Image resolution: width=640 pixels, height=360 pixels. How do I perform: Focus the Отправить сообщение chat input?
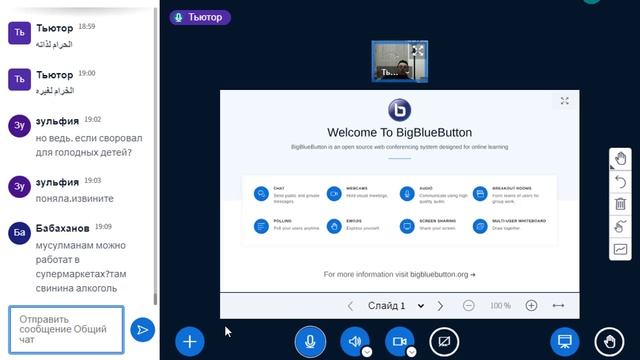(67, 329)
